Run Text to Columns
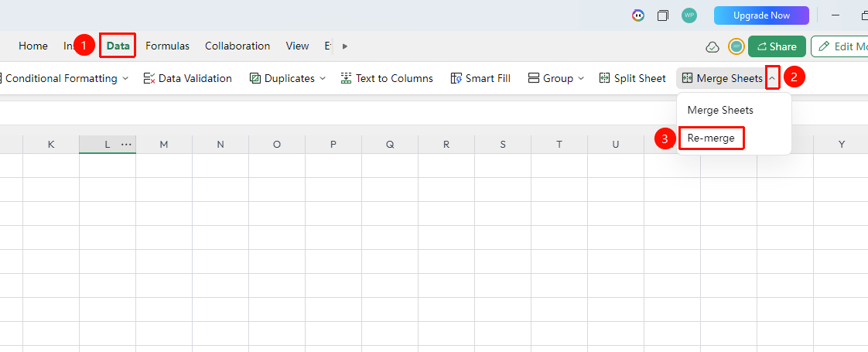This screenshot has width=868, height=352. click(x=386, y=79)
